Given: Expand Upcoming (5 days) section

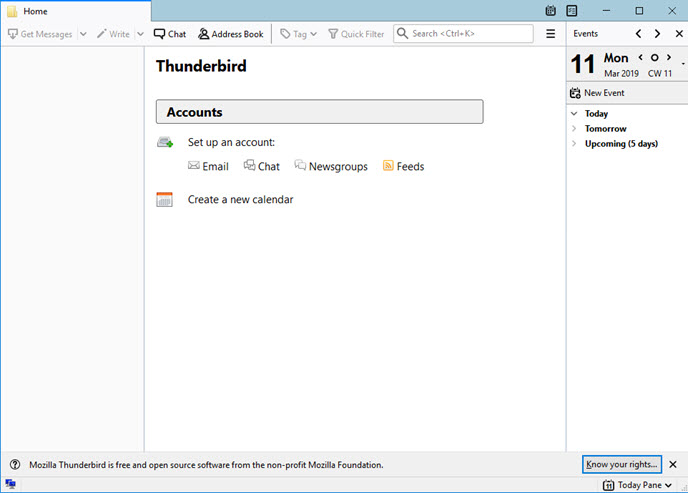Looking at the screenshot, I should pyautogui.click(x=574, y=143).
